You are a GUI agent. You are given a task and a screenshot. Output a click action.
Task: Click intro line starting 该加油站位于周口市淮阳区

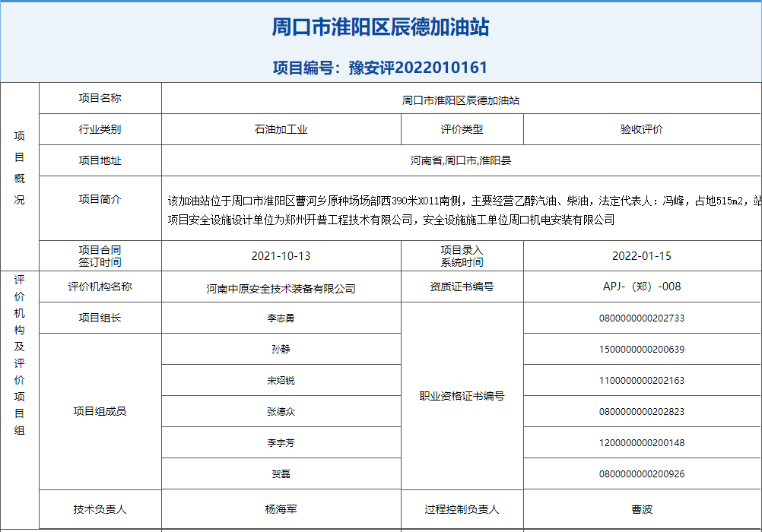click(x=465, y=201)
